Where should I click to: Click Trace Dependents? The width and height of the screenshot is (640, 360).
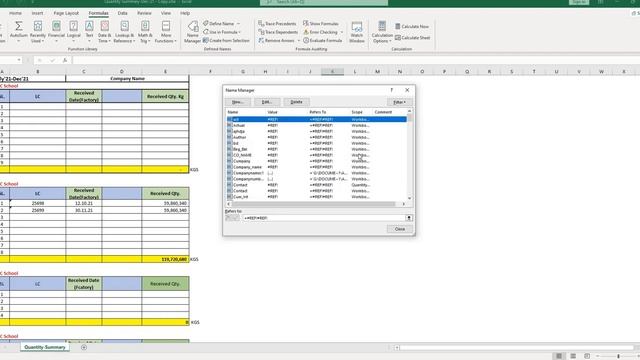pyautogui.click(x=278, y=32)
